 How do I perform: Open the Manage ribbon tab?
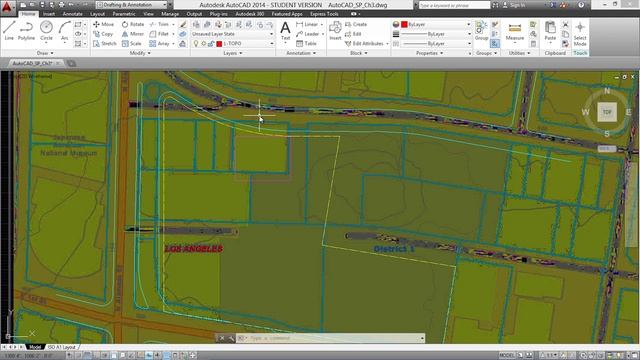tap(170, 14)
